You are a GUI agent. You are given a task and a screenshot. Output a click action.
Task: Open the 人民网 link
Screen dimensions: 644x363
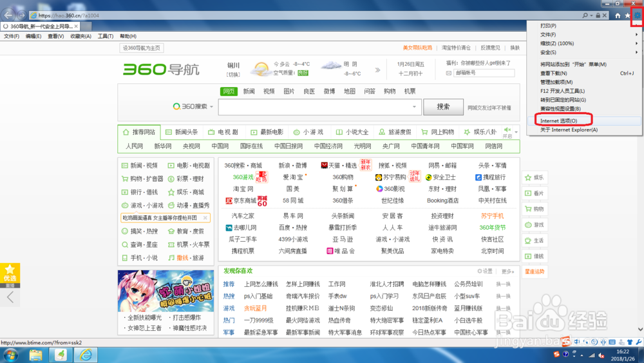(x=135, y=146)
